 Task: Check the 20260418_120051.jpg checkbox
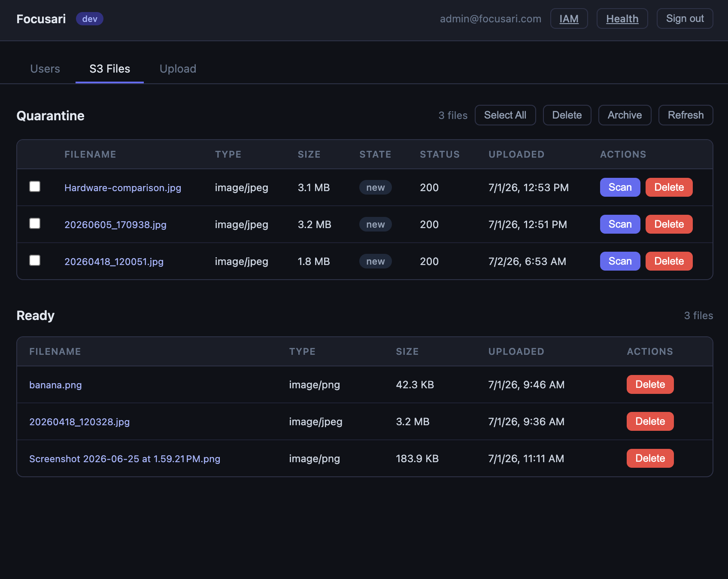(x=35, y=260)
